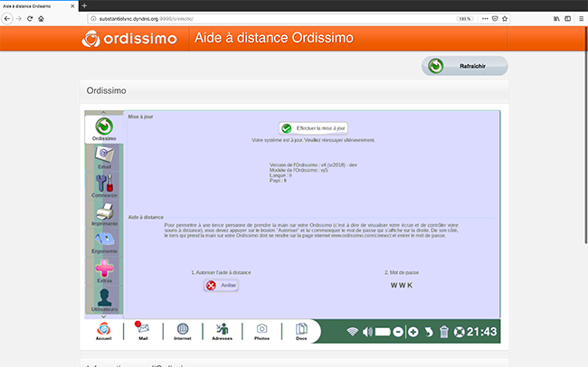Open the Email settings sidebar icon
588x367 pixels.
[104, 158]
